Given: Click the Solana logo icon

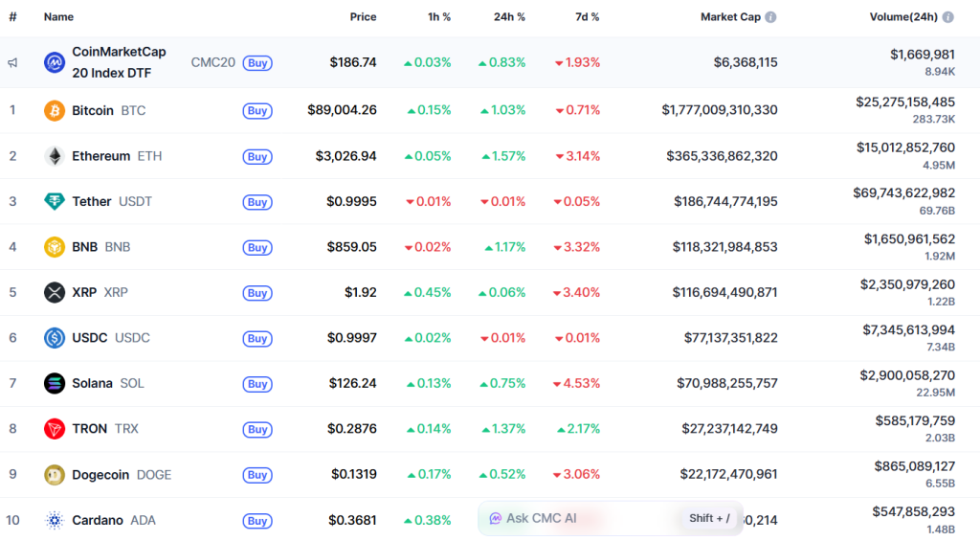Looking at the screenshot, I should click(x=55, y=384).
